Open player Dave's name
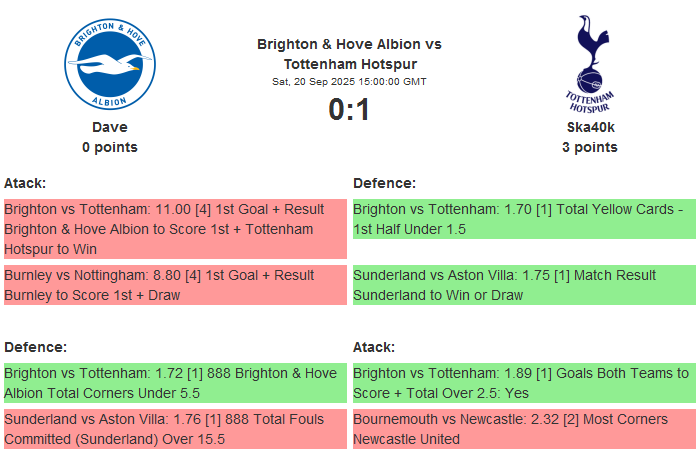Viewport: 700px width, 460px height. pyautogui.click(x=110, y=127)
